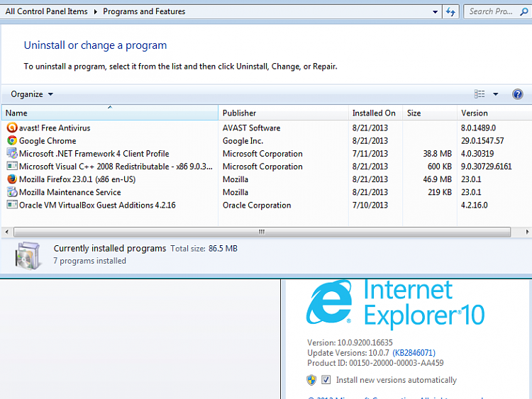Click the scroll left arrow
Viewport: 532px width, 399px height.
7,232
